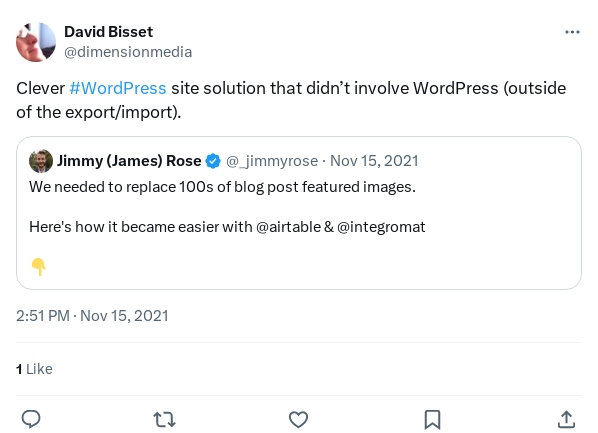Open David Bisset's profile picture
The height and width of the screenshot is (433, 598).
point(36,42)
